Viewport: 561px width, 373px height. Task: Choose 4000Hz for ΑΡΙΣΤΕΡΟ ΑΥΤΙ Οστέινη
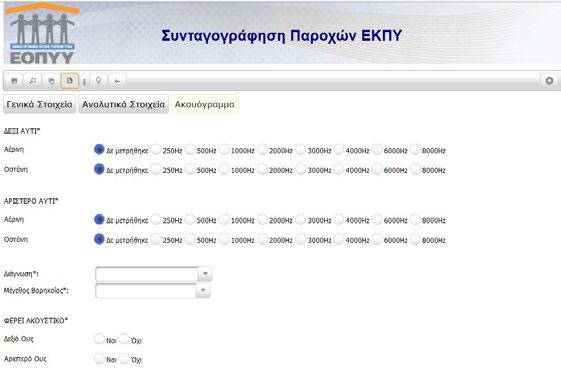coord(339,239)
